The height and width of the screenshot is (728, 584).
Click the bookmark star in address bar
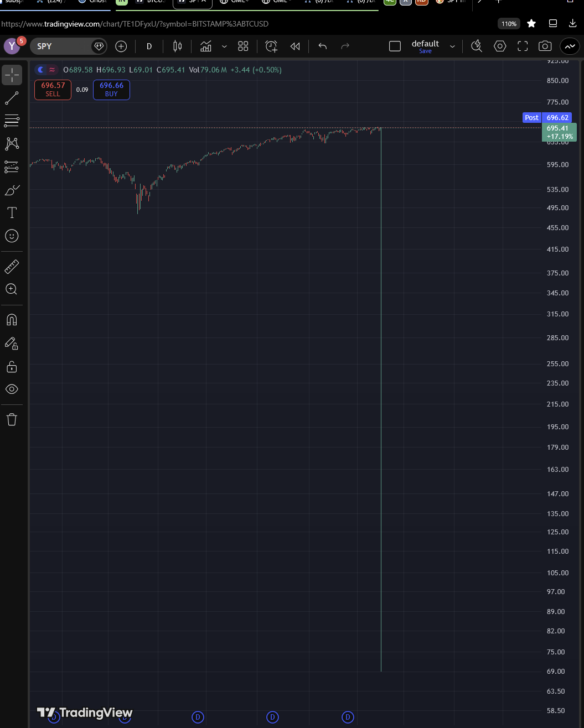tap(531, 23)
